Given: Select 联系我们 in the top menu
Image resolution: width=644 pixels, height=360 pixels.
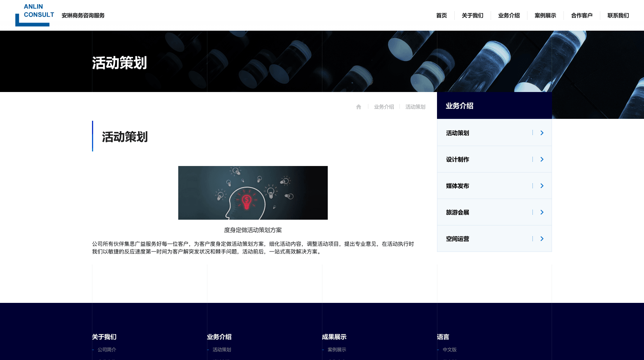Looking at the screenshot, I should click(x=618, y=15).
